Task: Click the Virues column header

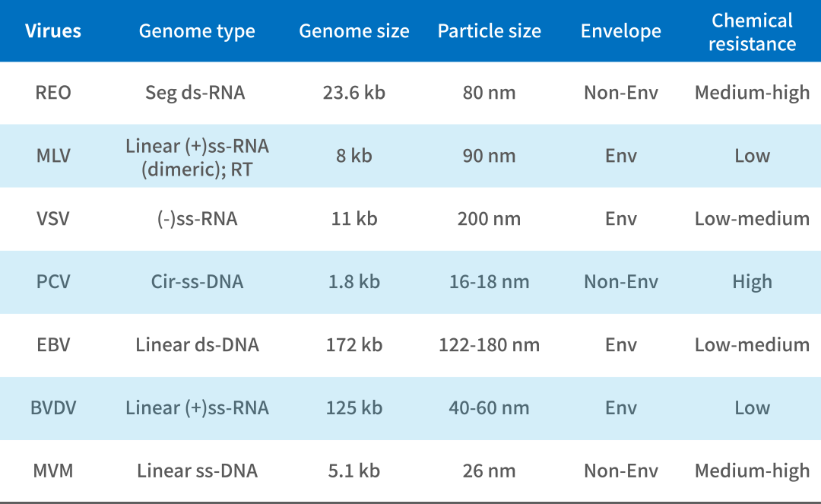Action: click(53, 31)
